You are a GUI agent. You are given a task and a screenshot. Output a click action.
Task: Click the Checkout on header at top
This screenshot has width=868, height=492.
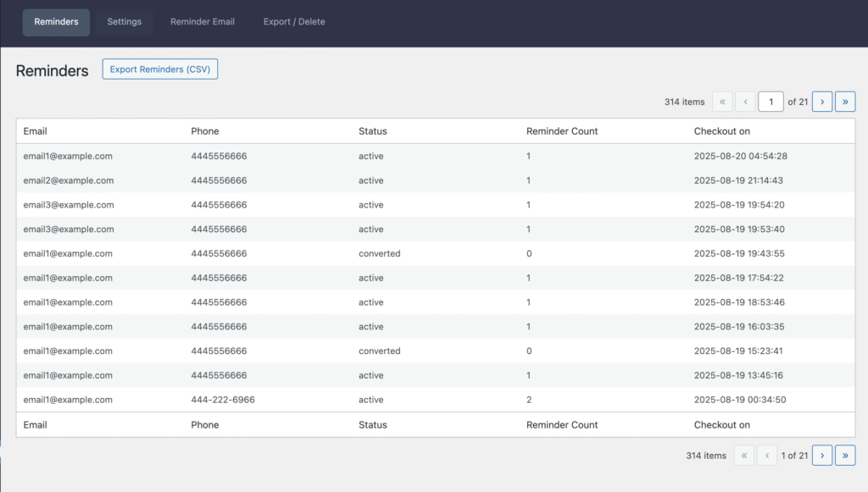pyautogui.click(x=722, y=131)
